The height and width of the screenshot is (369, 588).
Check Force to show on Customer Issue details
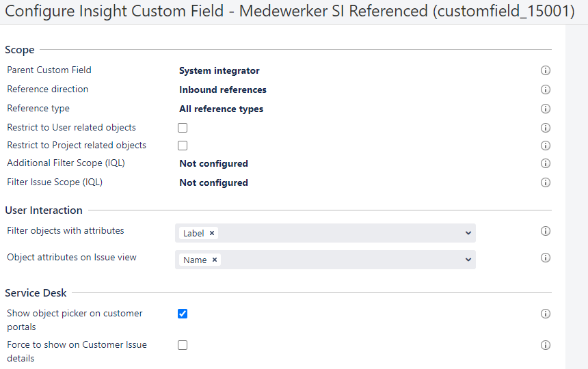pos(183,345)
